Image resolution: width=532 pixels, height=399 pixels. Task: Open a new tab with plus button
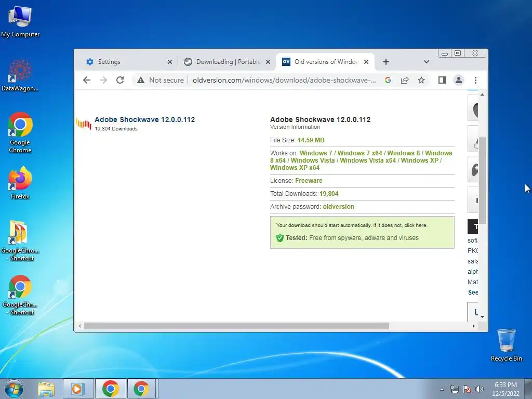coord(386,62)
